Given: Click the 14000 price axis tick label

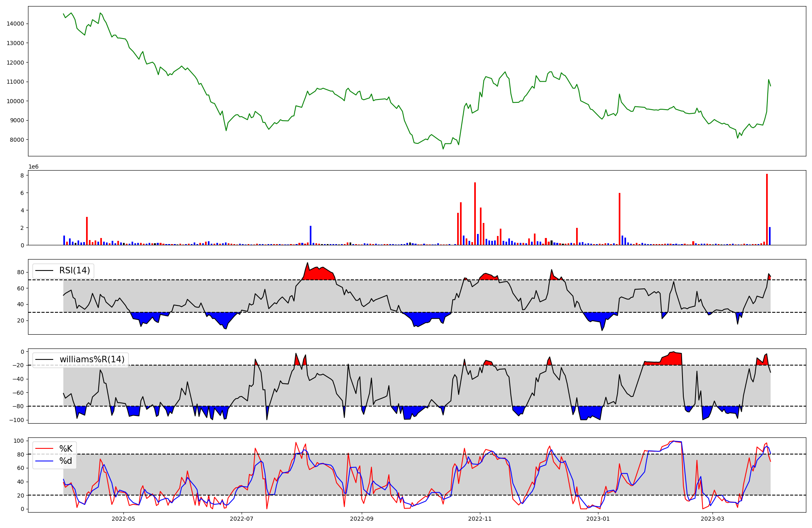Looking at the screenshot, I should click(15, 24).
